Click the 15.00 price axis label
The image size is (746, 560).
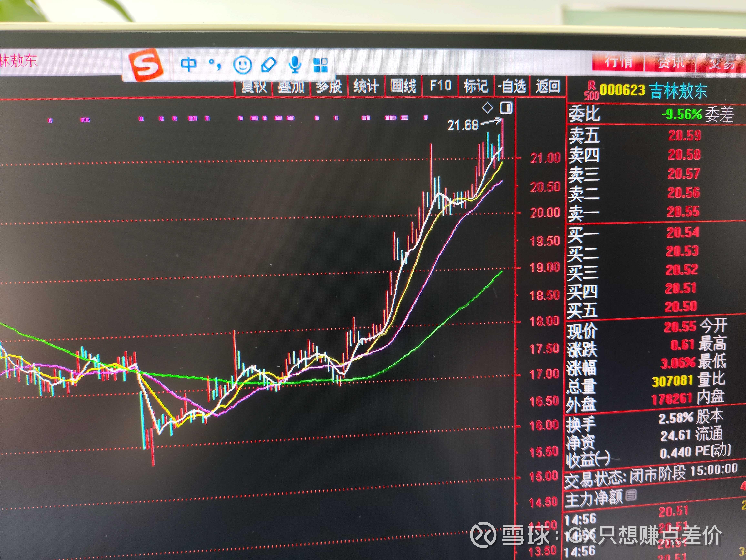pyautogui.click(x=544, y=476)
